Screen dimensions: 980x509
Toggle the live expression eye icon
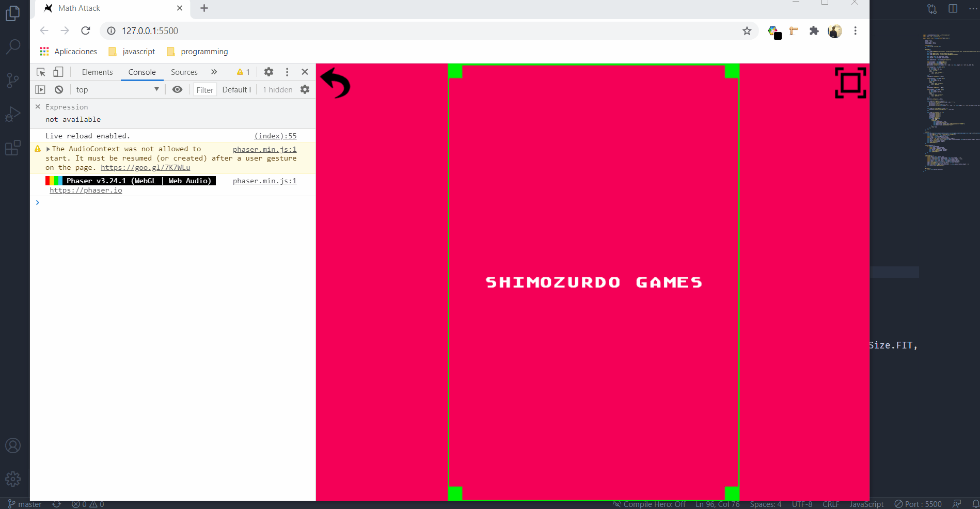pyautogui.click(x=177, y=89)
